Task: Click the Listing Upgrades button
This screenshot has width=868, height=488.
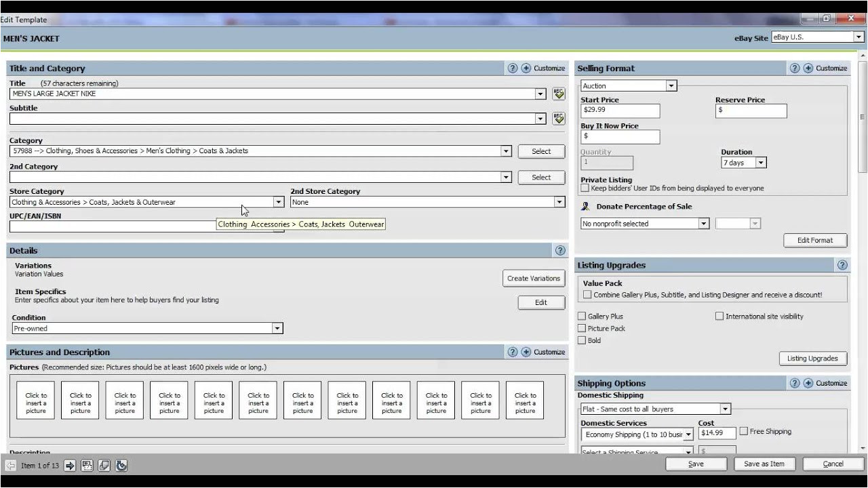Action: (812, 358)
